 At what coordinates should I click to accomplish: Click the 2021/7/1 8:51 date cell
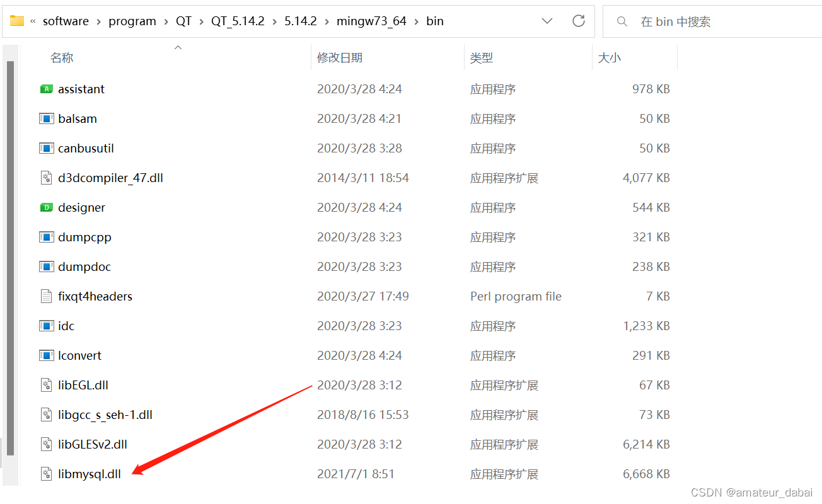(356, 474)
